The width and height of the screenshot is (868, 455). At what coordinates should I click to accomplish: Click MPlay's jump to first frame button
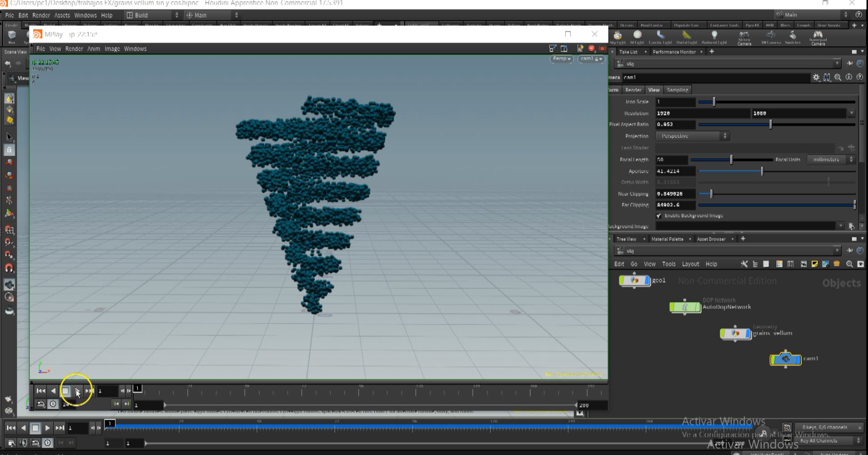coord(41,391)
